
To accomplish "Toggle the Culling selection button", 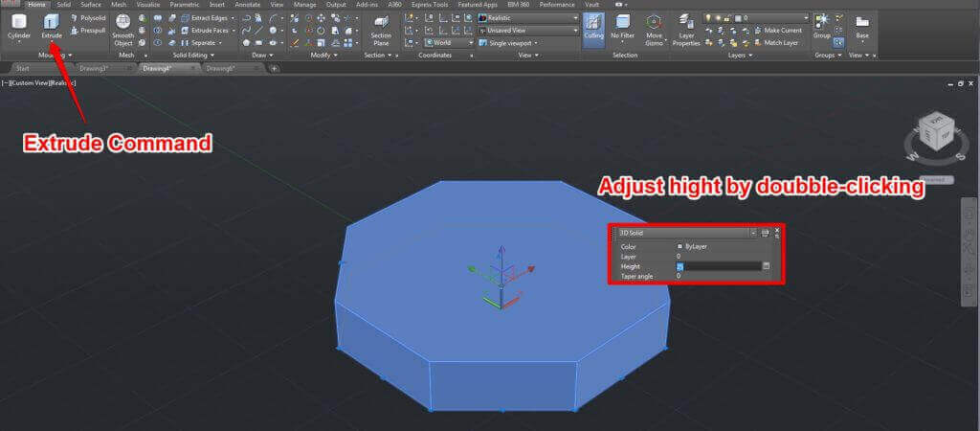I will (x=593, y=30).
